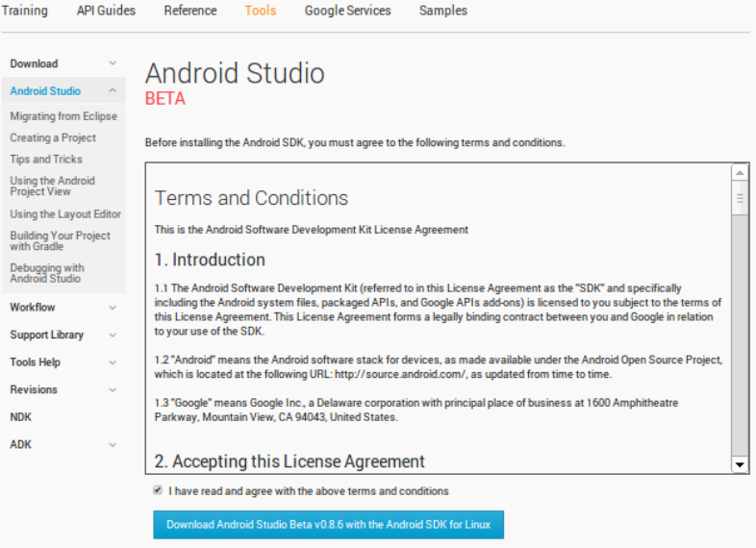Expand the Support Library section chevron
This screenshot has height=548, width=756.
[x=113, y=335]
